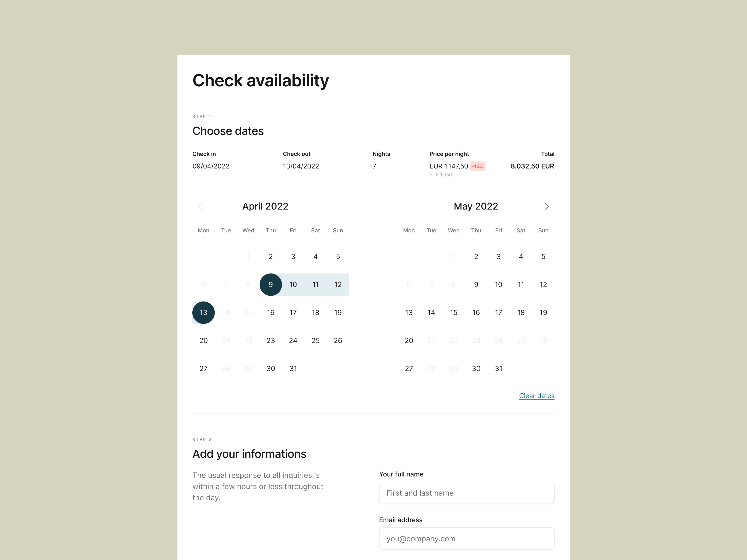
Task: Select May 5 Sunday date
Action: 543,256
